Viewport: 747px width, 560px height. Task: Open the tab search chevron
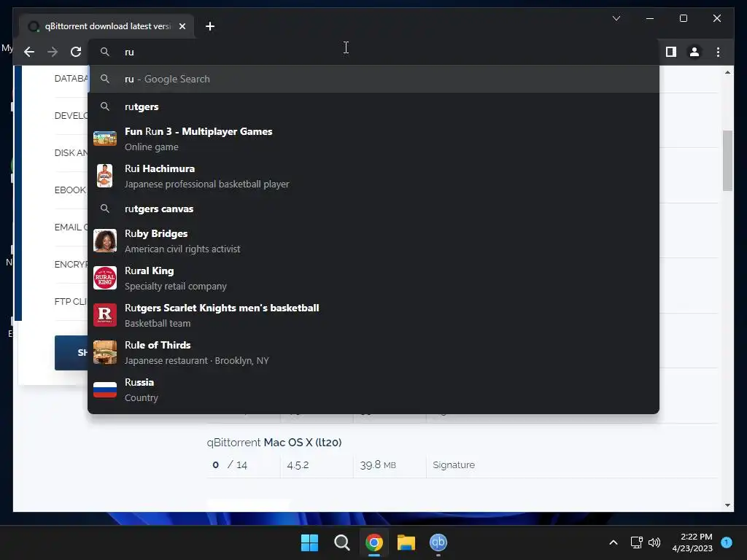(616, 18)
